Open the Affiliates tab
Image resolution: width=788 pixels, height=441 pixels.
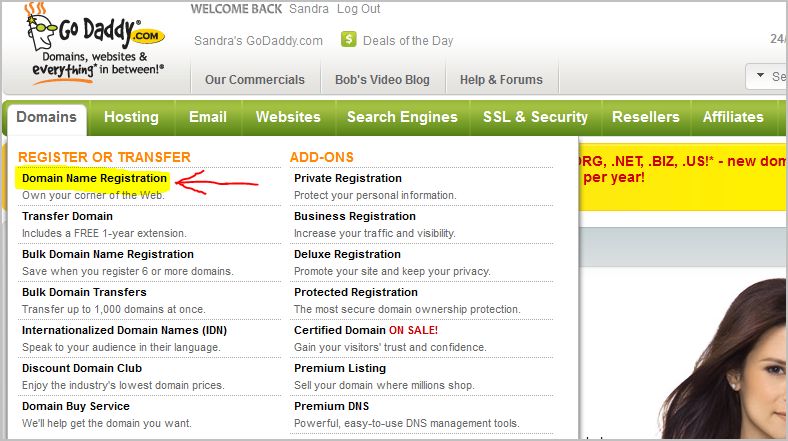coord(733,117)
